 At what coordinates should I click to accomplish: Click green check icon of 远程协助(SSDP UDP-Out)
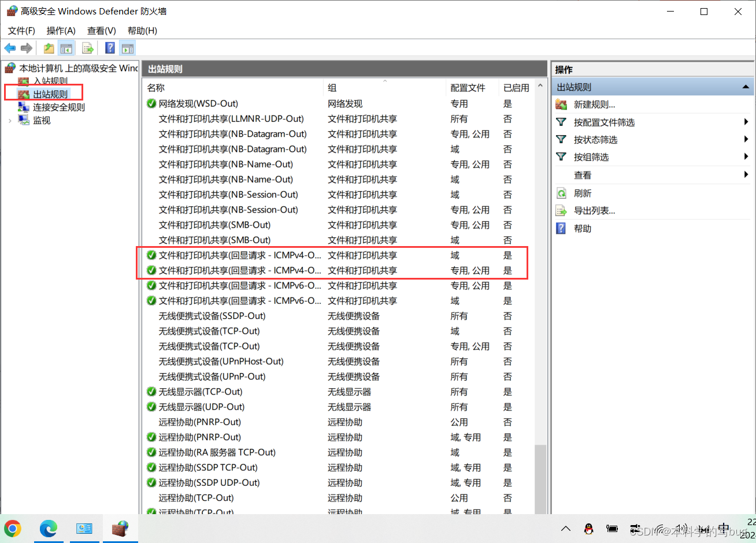click(151, 483)
